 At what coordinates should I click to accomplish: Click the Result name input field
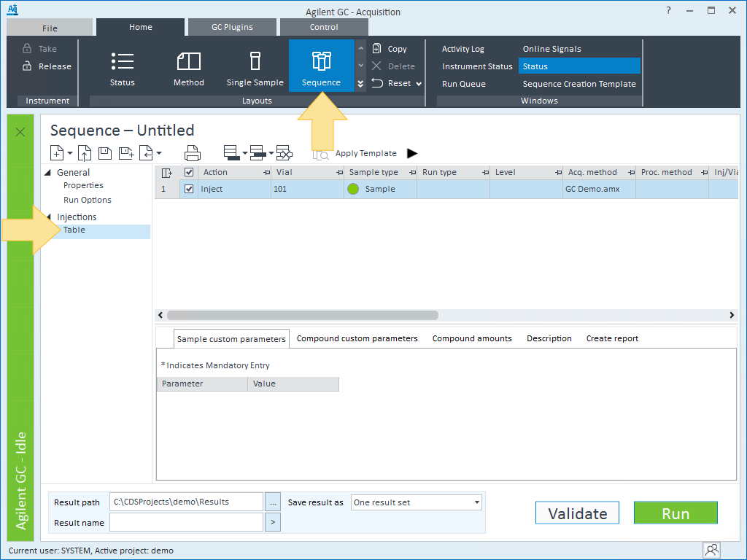pos(186,522)
